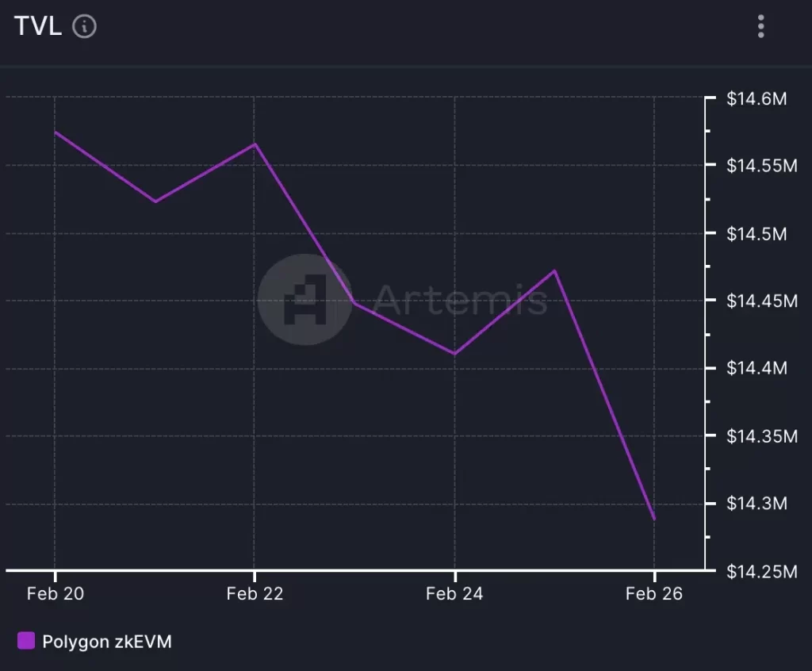Click the Feb 22 x-axis label
Screen dimensions: 812x671
[255, 594]
